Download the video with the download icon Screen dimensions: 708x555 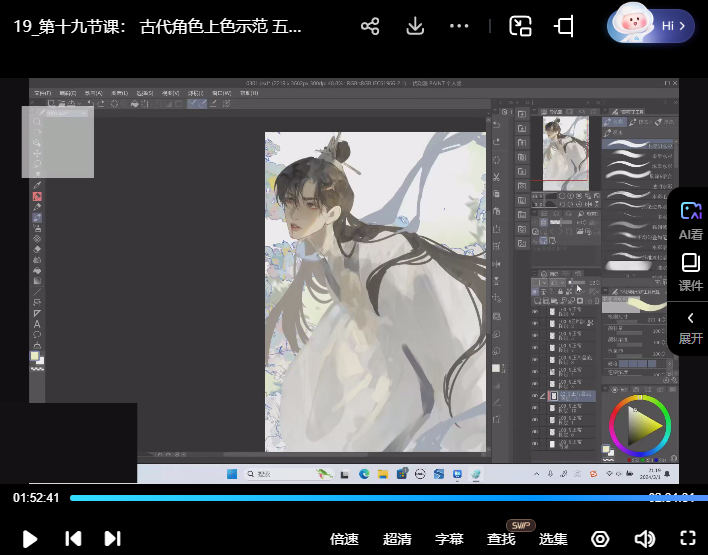click(x=416, y=27)
